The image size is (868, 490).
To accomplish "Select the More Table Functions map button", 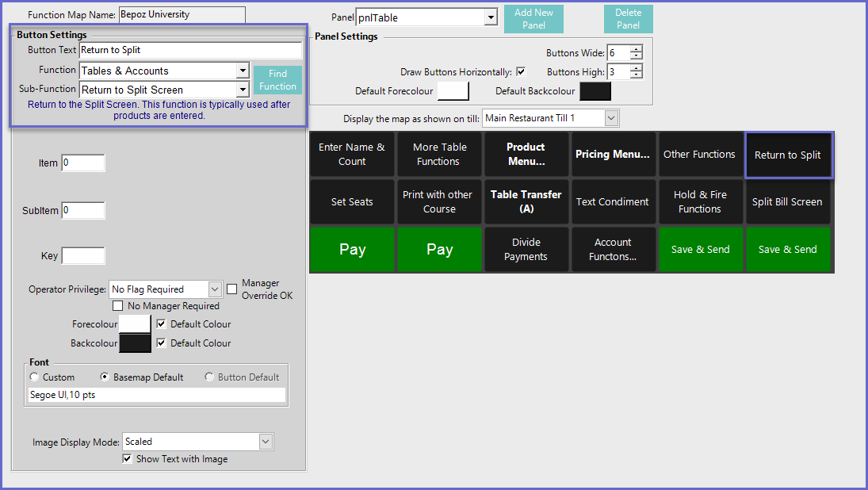I will coord(439,155).
